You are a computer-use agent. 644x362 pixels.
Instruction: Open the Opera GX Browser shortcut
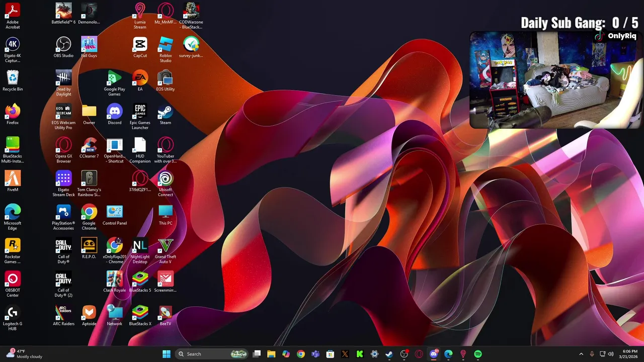[63, 150]
